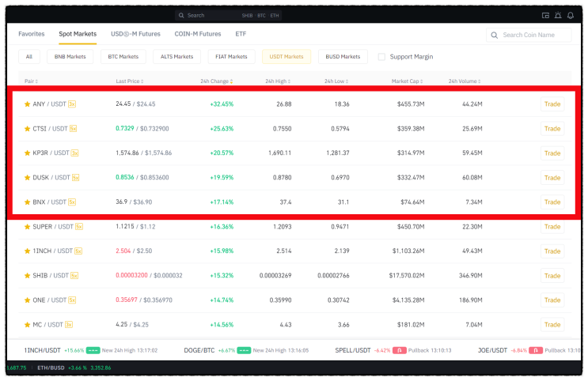Click the magnifier in the top search bar

tap(181, 15)
